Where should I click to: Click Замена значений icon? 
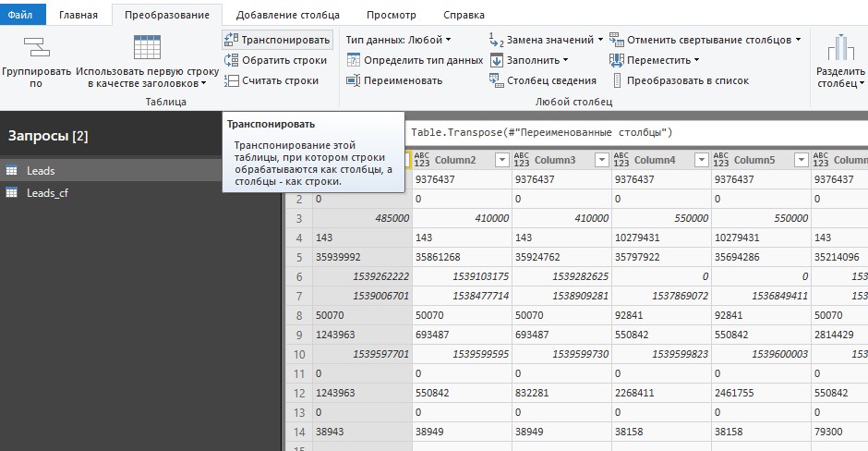tap(496, 40)
